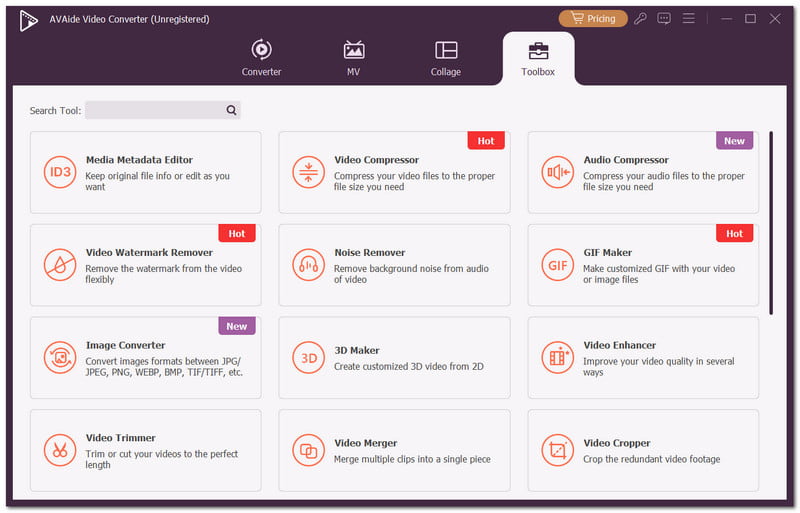This screenshot has height=513, width=800.
Task: Click the vertical scrollbar of tool list
Action: (770, 223)
